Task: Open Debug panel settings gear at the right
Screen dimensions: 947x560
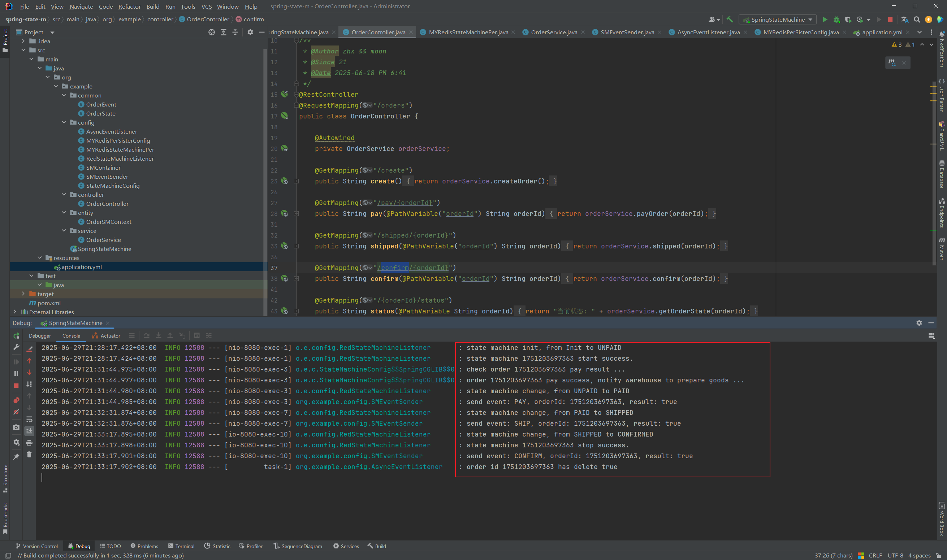Action: click(919, 323)
